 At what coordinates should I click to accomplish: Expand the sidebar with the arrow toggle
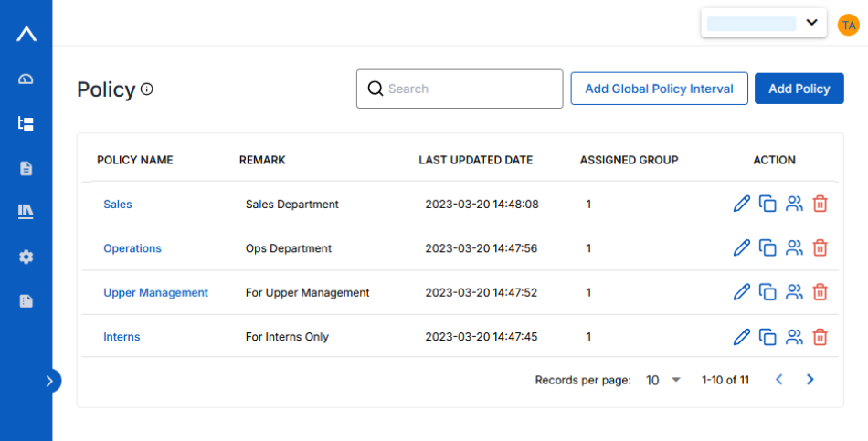tap(50, 381)
